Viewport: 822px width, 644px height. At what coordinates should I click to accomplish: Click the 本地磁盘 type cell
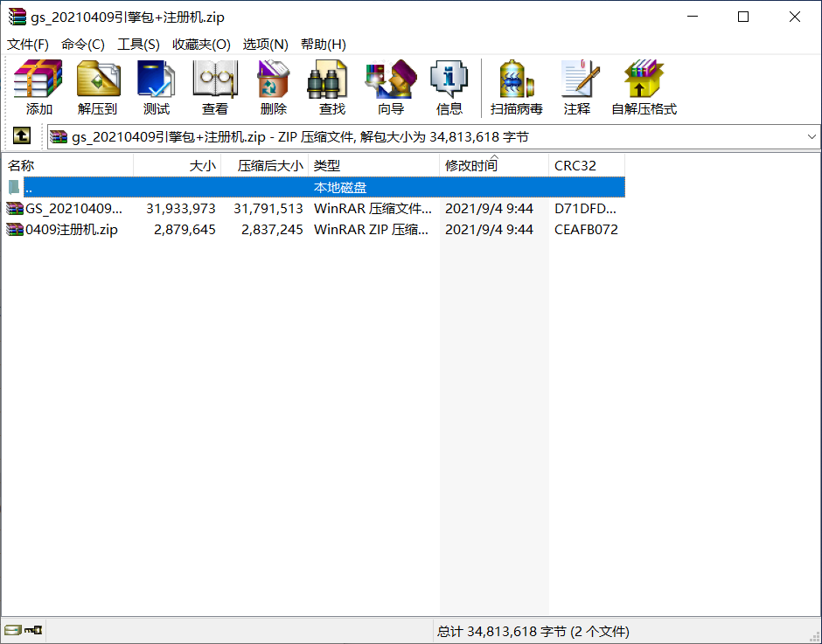tap(340, 187)
